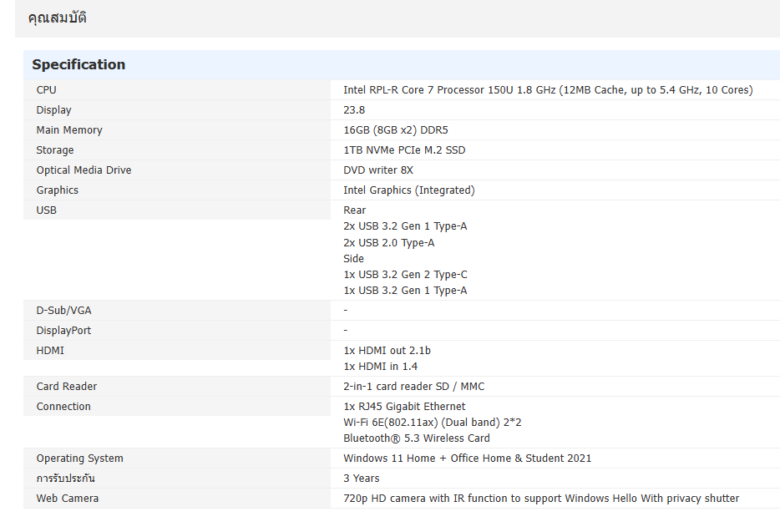This screenshot has height=532, width=780.
Task: Click the 1x HDMI out 2.1b line
Action: coord(387,351)
